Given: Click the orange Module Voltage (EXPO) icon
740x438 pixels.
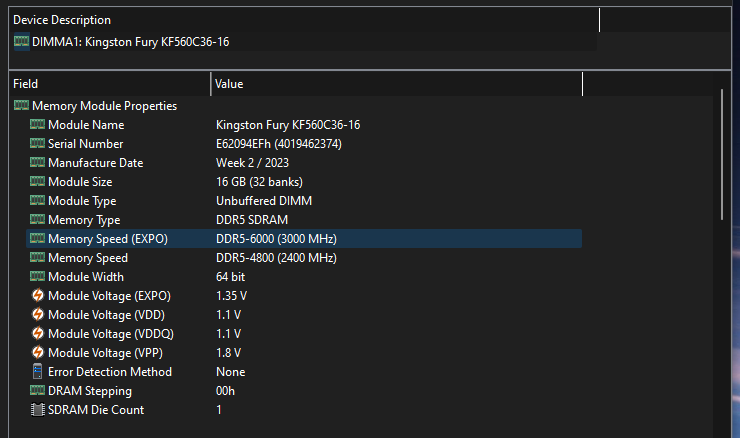Looking at the screenshot, I should tap(38, 296).
